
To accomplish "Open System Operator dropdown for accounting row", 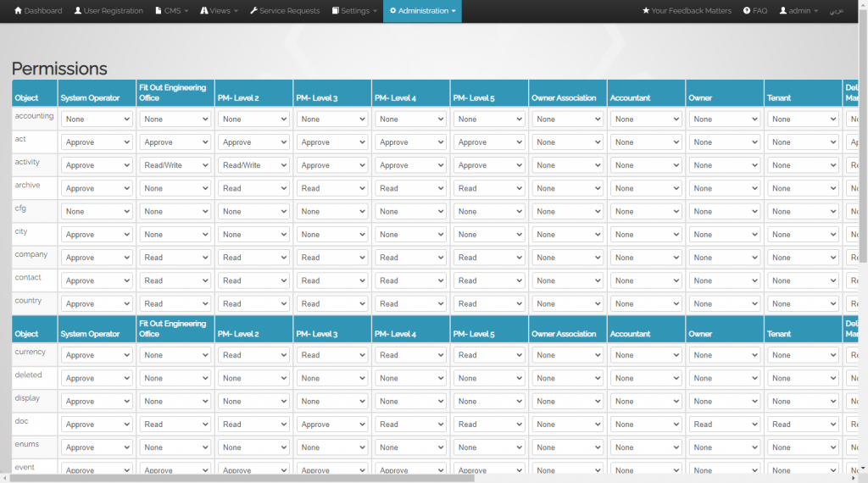I will (97, 119).
